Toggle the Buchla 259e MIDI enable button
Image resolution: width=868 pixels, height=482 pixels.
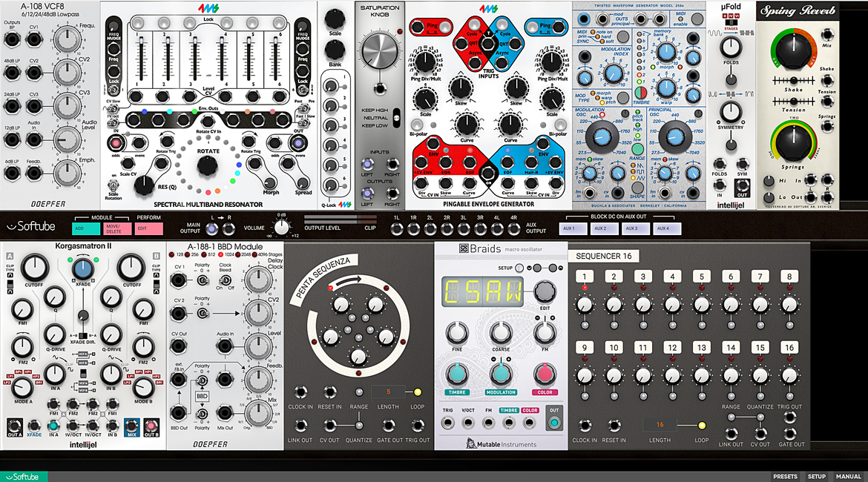(697, 19)
